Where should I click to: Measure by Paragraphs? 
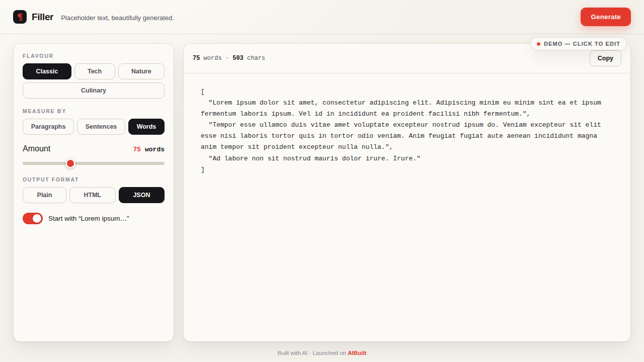[48, 127]
